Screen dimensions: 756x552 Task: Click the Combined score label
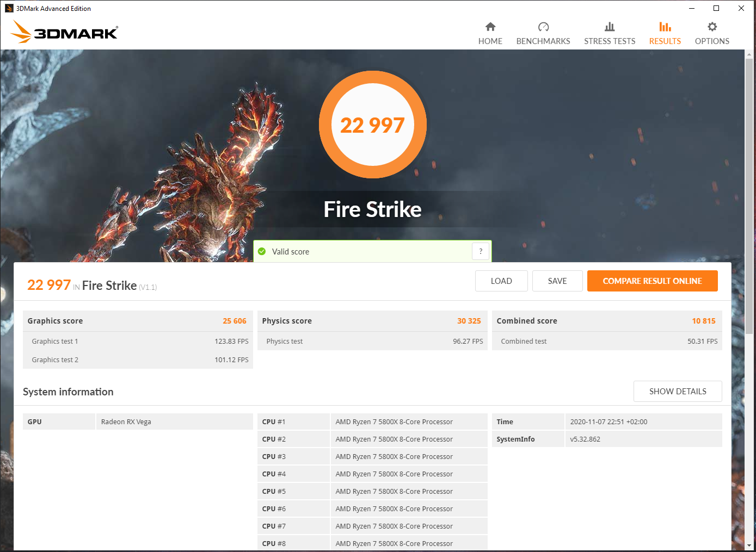coord(527,321)
